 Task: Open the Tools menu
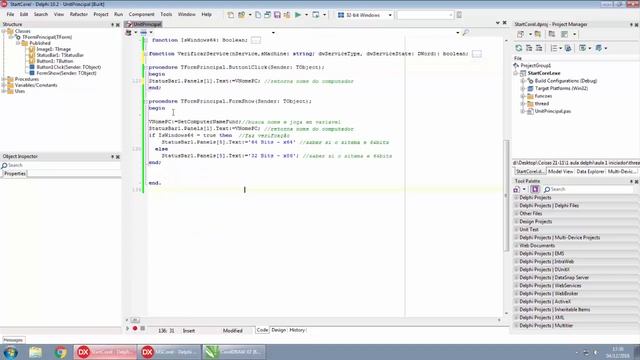(x=166, y=14)
